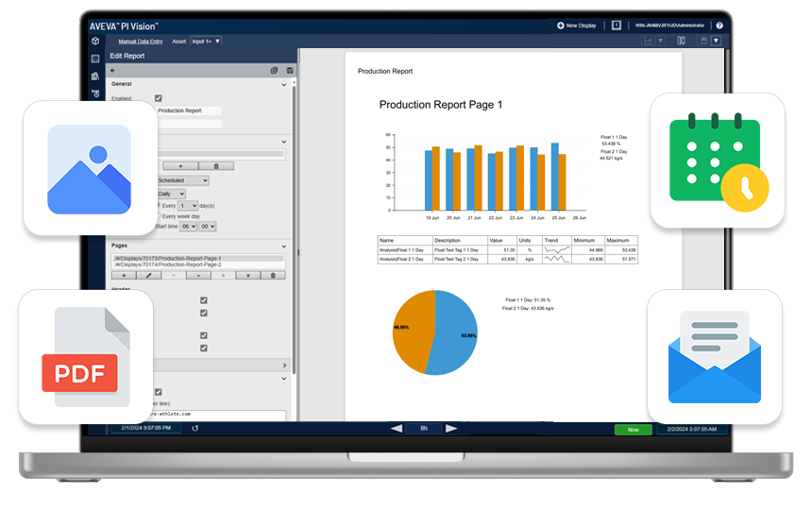Click the green Now button
Image resolution: width=812 pixels, height=510 pixels.
pyautogui.click(x=633, y=429)
